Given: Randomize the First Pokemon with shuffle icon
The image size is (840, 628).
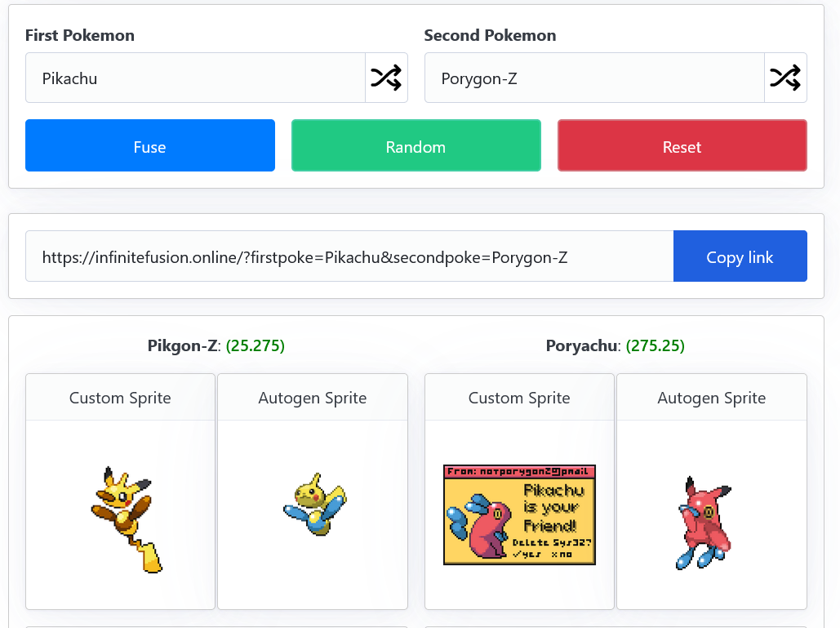Looking at the screenshot, I should tap(386, 78).
